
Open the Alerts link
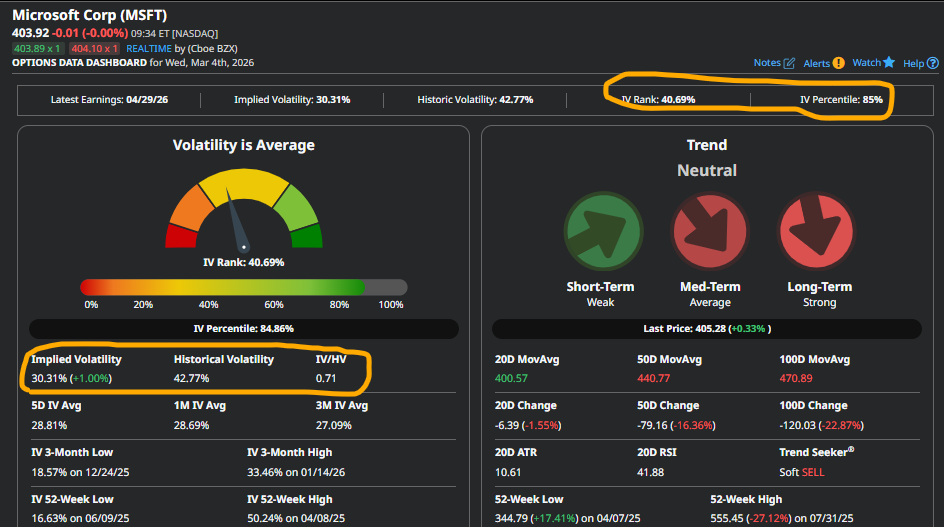(x=816, y=63)
